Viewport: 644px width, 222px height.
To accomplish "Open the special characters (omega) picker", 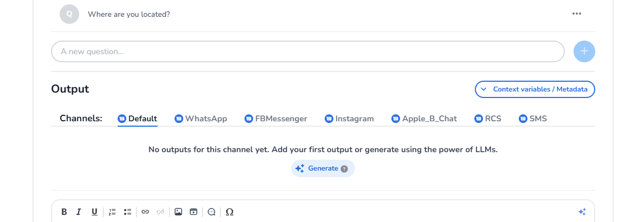I will (229, 212).
